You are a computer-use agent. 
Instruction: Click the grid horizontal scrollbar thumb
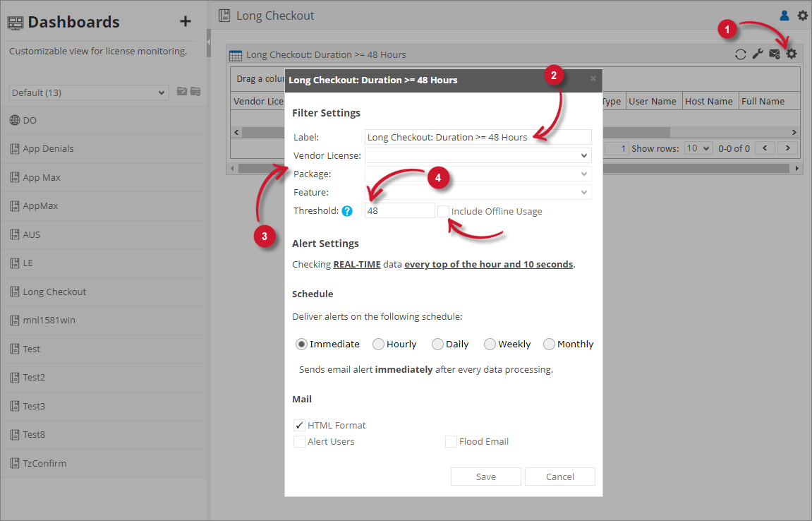[456, 132]
